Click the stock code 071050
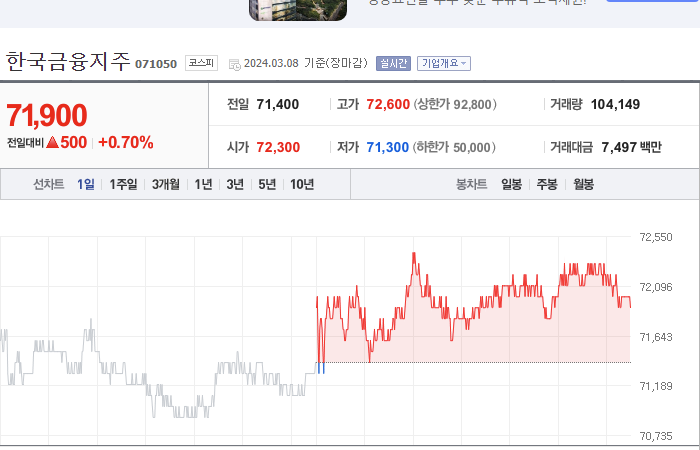The image size is (700, 450). click(x=156, y=64)
